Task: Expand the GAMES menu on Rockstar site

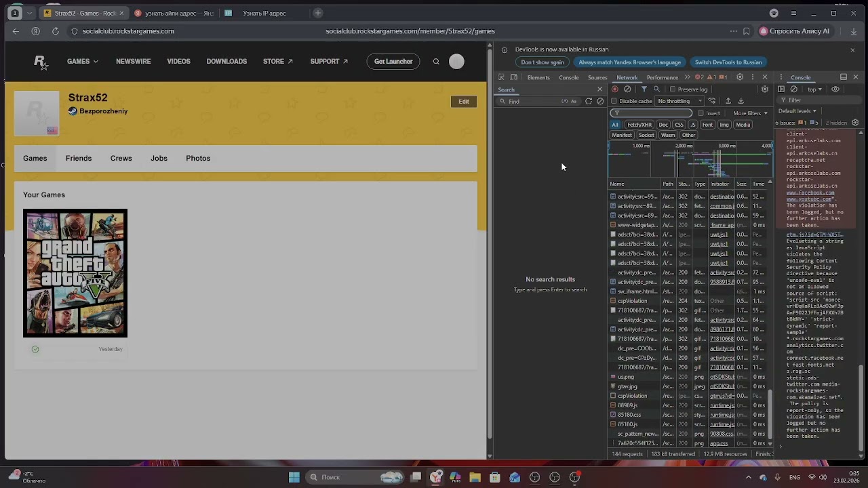Action: pos(83,62)
